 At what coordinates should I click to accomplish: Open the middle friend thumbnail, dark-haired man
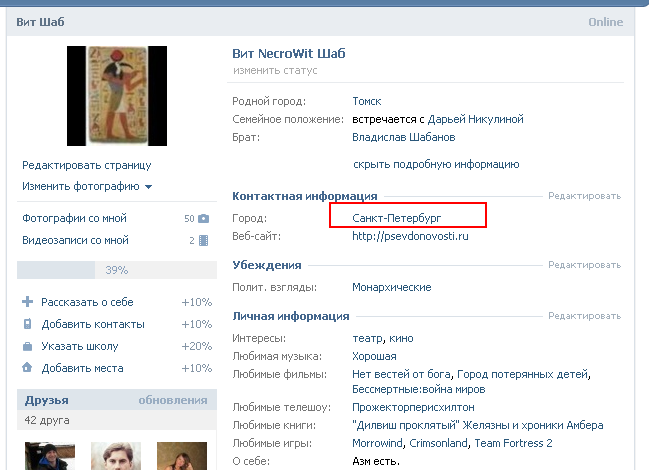[x=116, y=456]
